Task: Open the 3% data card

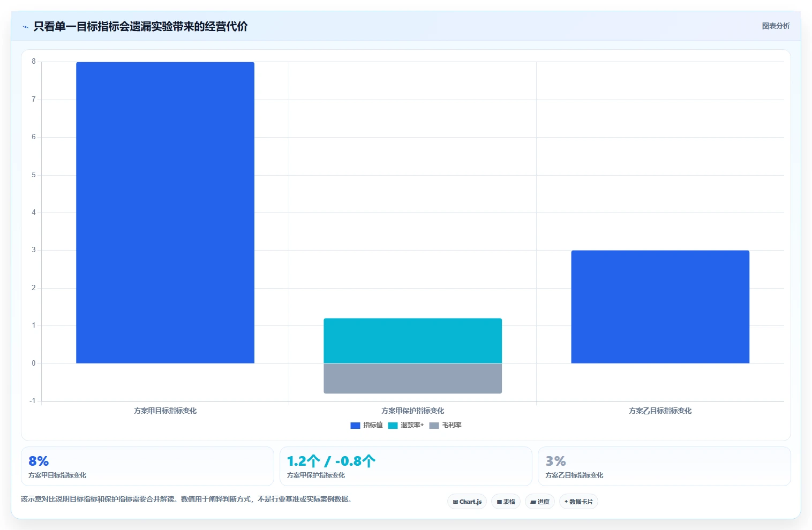Action: coord(664,466)
